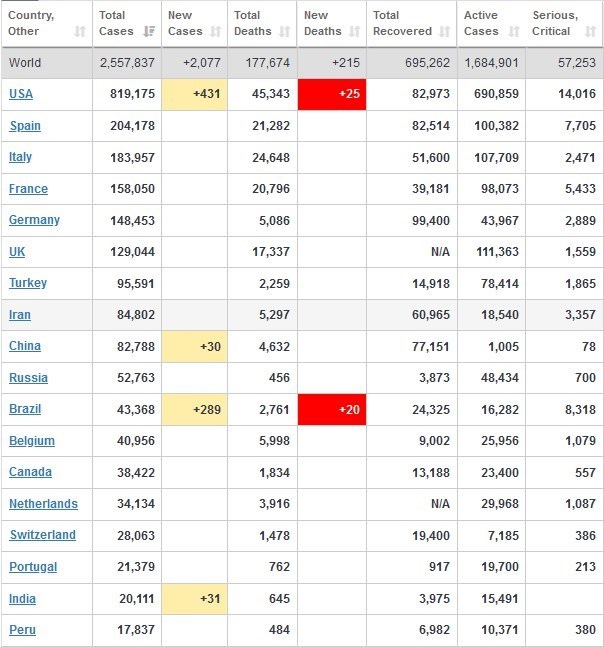Click the Peru country link
The width and height of the screenshot is (604, 647).
23,630
